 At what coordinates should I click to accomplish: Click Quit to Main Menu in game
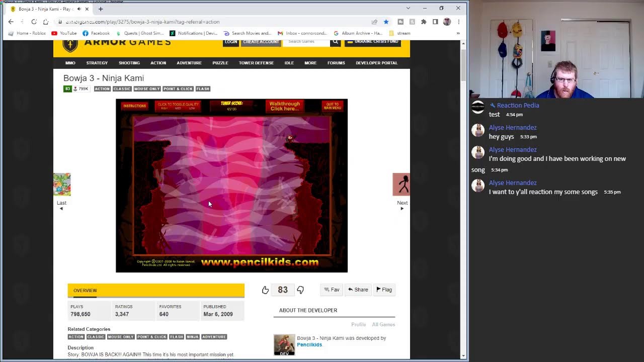[x=333, y=106]
